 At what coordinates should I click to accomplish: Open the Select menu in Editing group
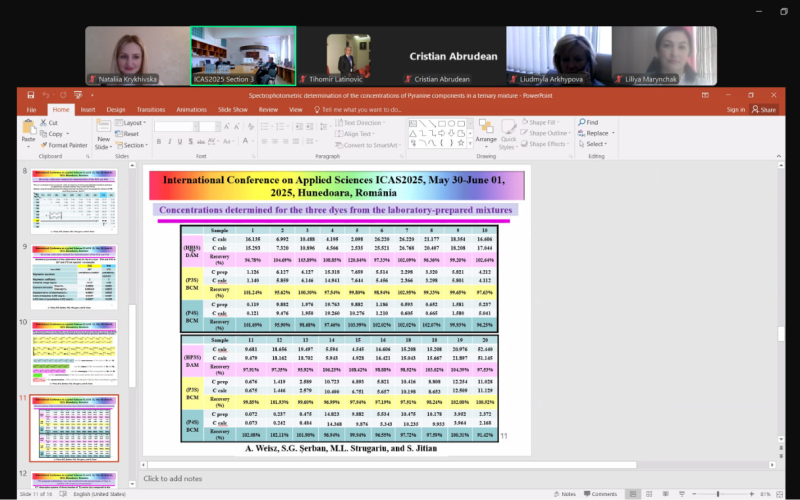(592, 144)
